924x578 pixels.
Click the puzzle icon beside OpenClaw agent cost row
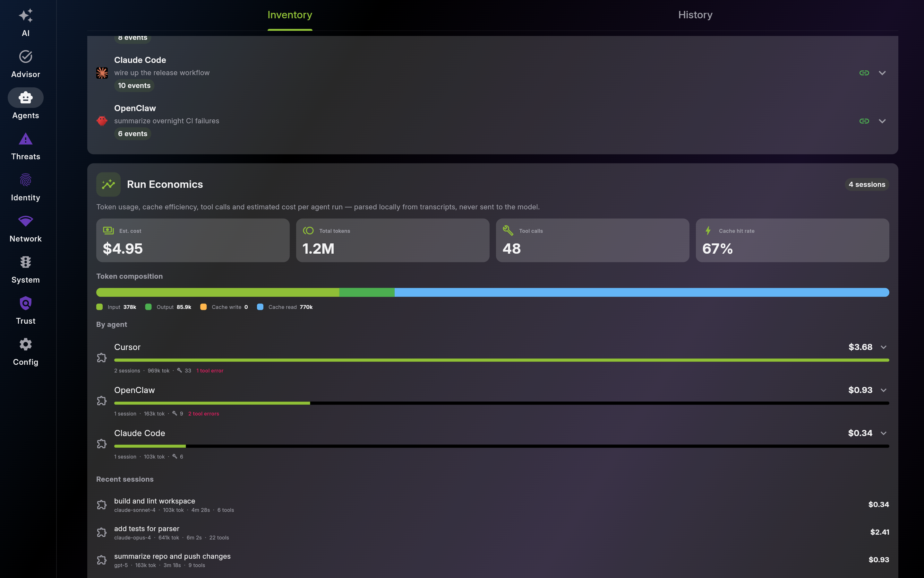tap(102, 401)
